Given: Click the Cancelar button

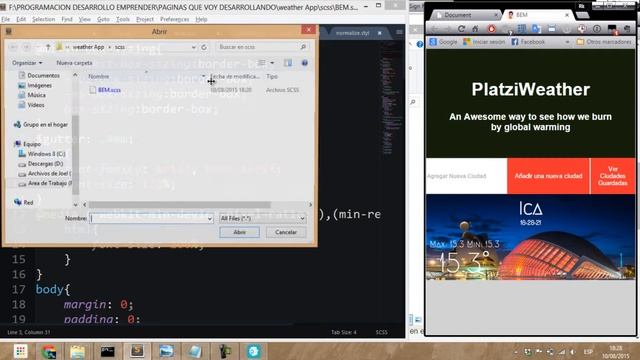Looking at the screenshot, I should [286, 232].
